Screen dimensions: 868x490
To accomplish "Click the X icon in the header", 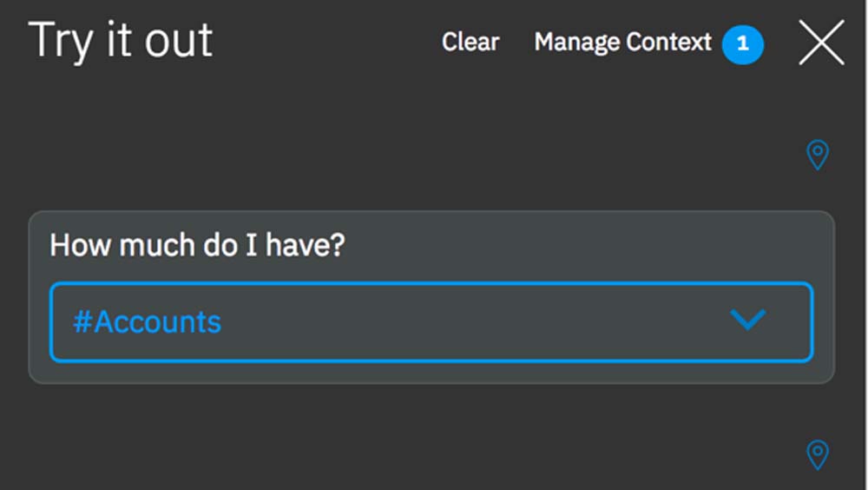I will click(x=821, y=43).
